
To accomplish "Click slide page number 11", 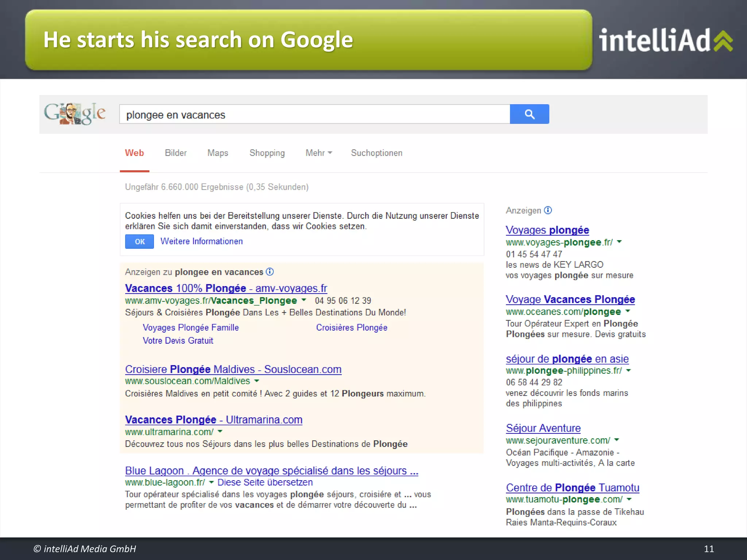I will tap(709, 549).
